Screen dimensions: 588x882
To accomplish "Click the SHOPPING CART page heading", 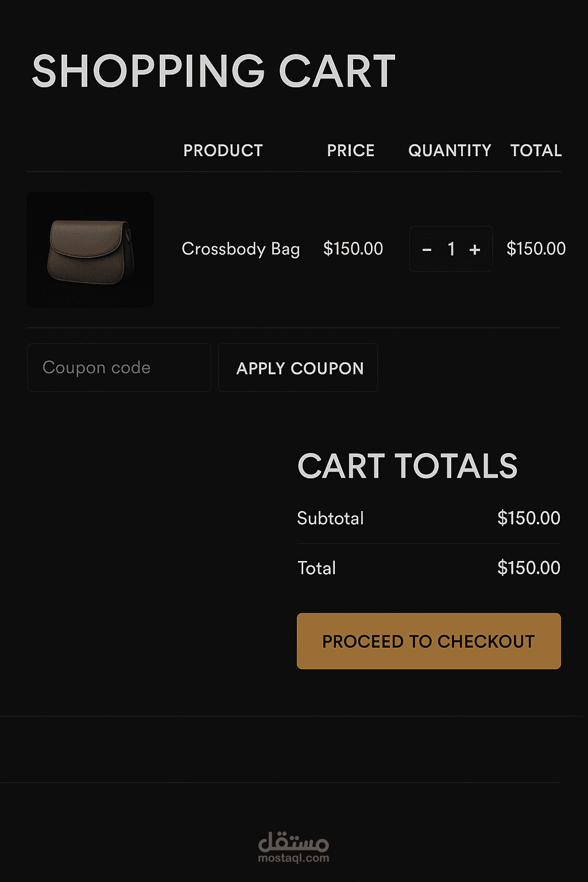I will [214, 71].
